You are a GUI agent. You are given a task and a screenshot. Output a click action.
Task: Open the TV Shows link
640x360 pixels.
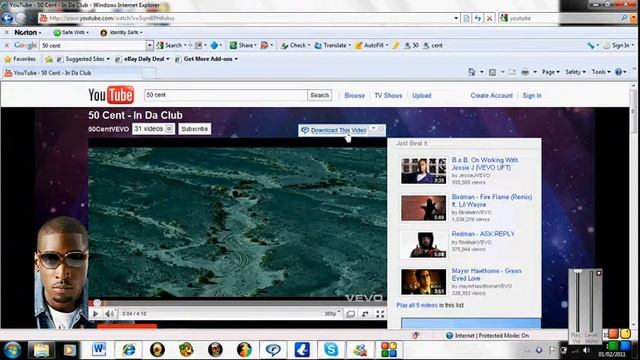[388, 96]
